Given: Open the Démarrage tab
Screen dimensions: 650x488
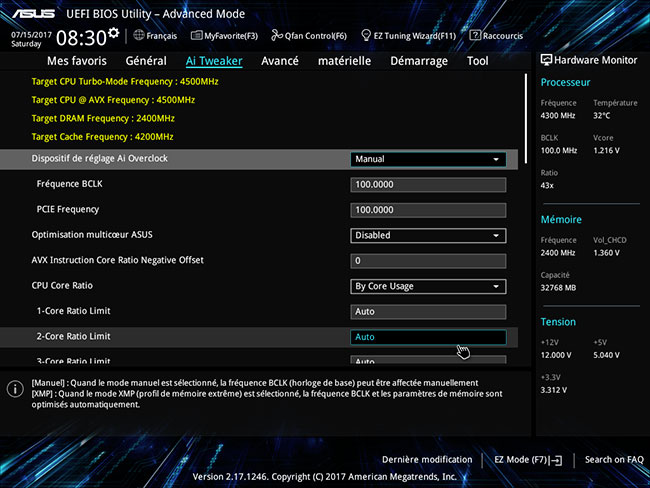Looking at the screenshot, I should [419, 61].
